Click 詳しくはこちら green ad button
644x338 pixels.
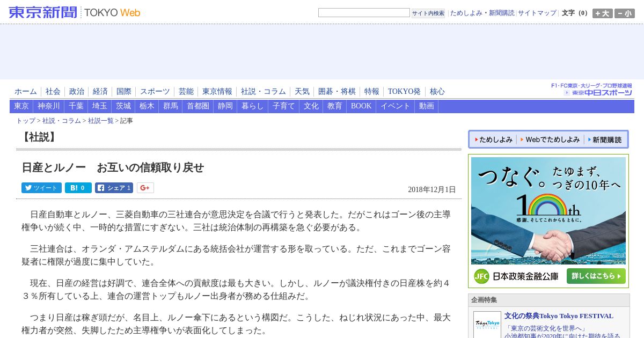coord(596,276)
